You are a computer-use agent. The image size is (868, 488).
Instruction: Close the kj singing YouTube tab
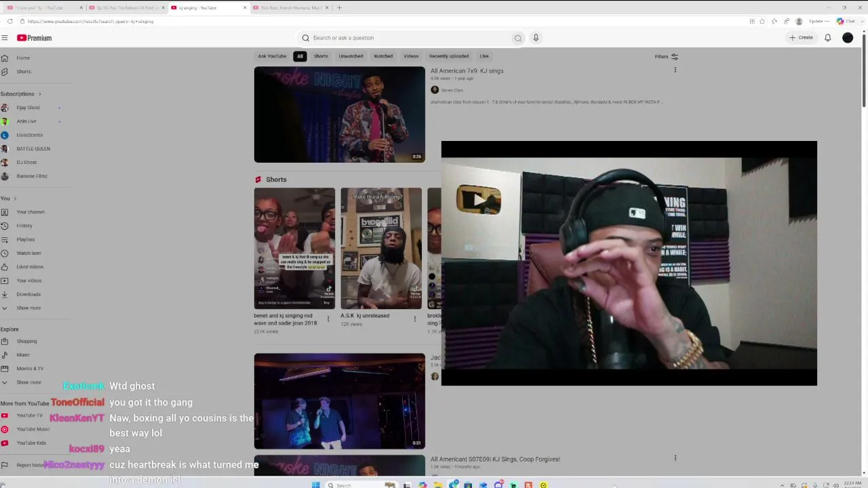[x=245, y=8]
